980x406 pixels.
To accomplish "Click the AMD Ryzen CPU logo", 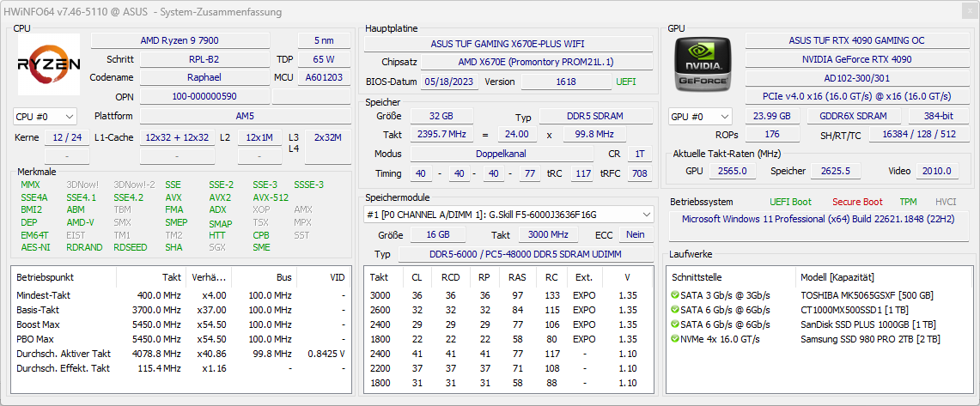I will (x=49, y=64).
